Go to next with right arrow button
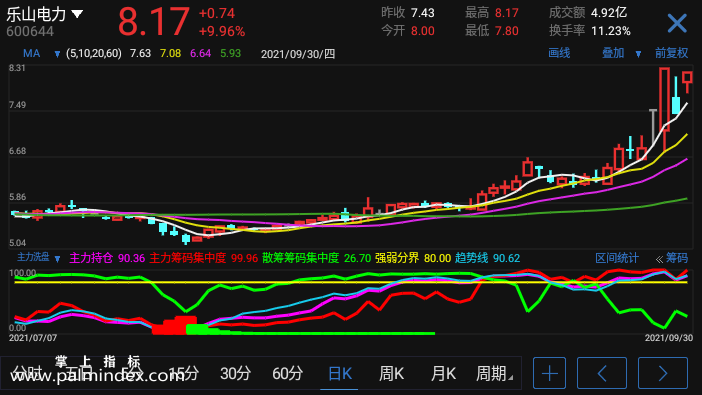 point(663,373)
